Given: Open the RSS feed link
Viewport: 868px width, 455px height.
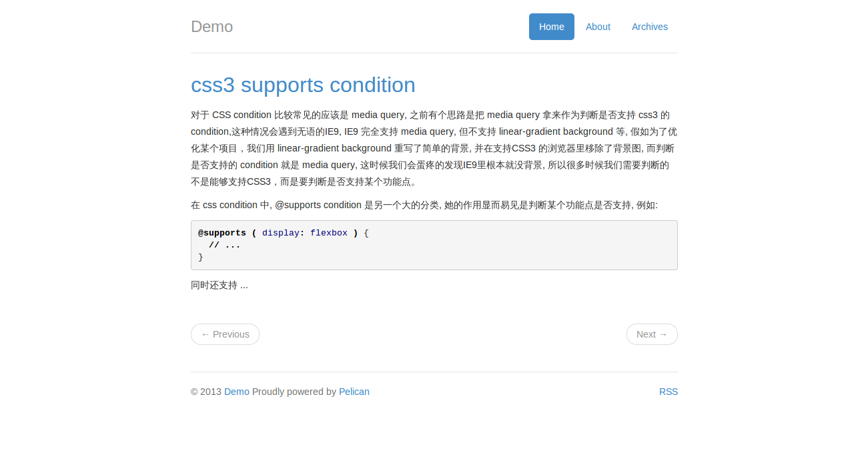Looking at the screenshot, I should [x=669, y=392].
